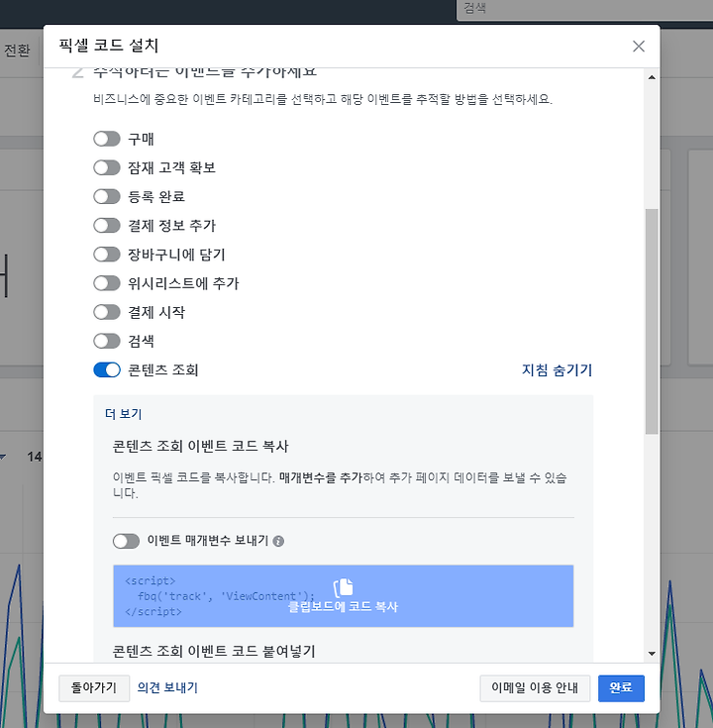
Task: Click the 콘텐츠 조회 이벤트 코드 복사 heading
Action: (x=200, y=446)
